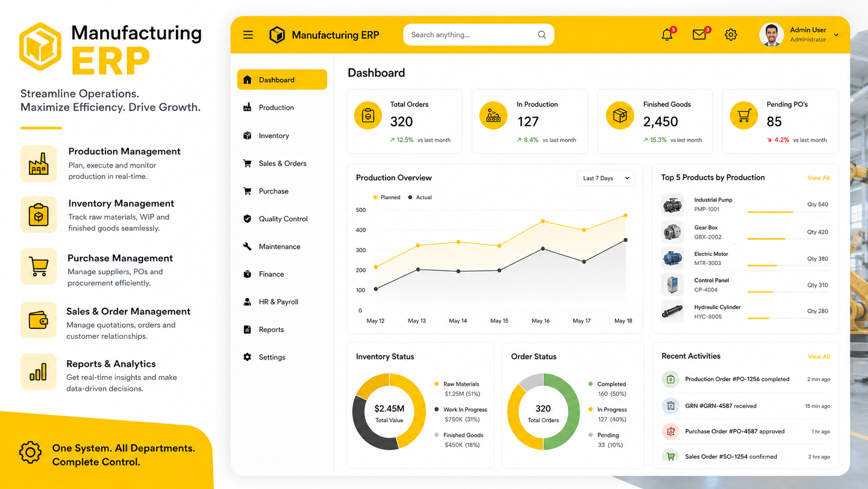The width and height of the screenshot is (868, 489).
Task: Click the Electric Motor product thumbnail
Action: (672, 258)
